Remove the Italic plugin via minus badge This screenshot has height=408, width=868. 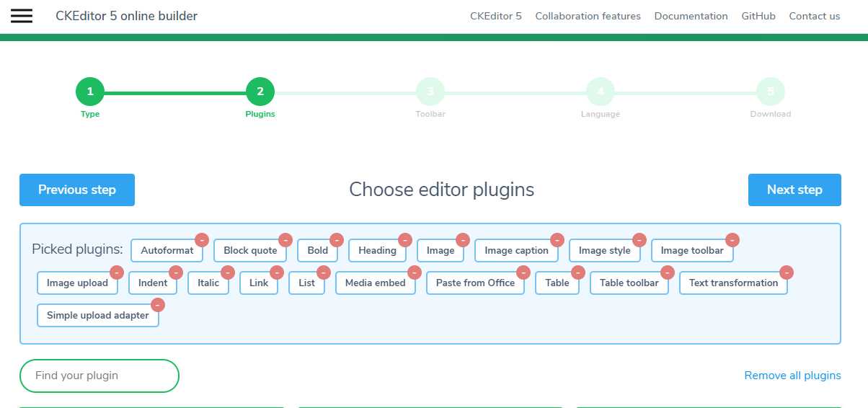(228, 272)
